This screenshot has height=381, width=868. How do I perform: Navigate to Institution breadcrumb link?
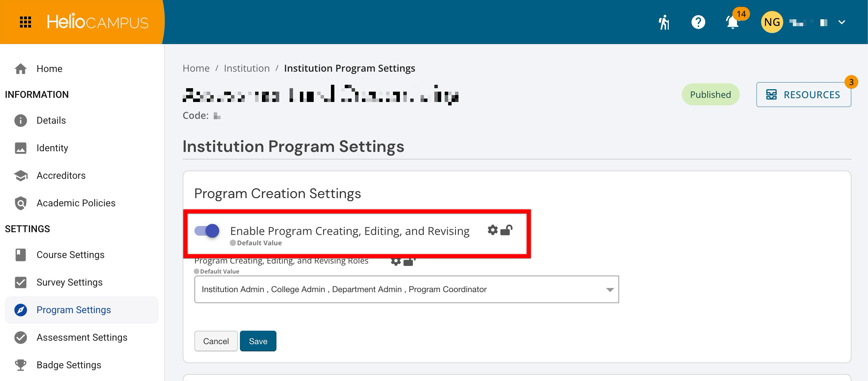pyautogui.click(x=246, y=68)
